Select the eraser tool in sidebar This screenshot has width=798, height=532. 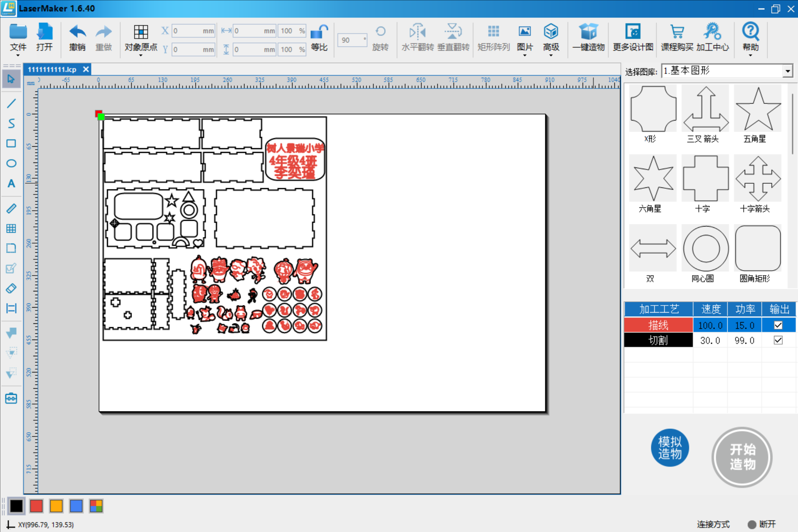(x=11, y=288)
